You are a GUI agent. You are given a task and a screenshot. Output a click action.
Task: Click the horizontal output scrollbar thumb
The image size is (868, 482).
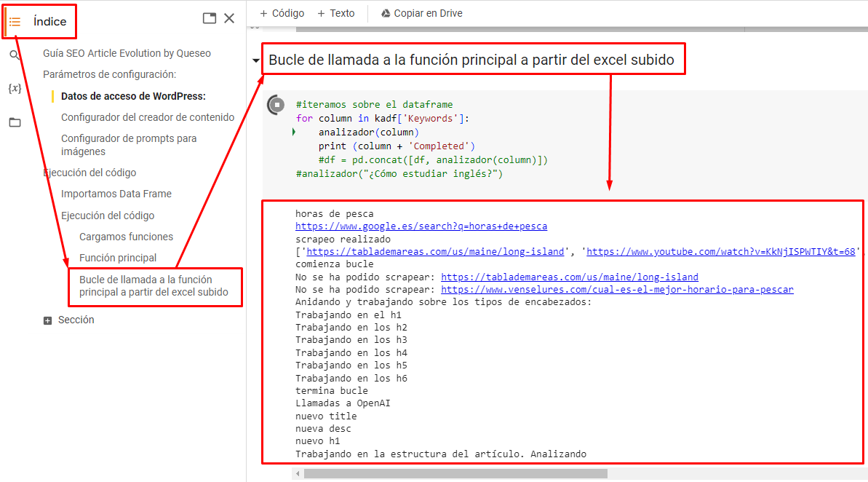point(455,474)
